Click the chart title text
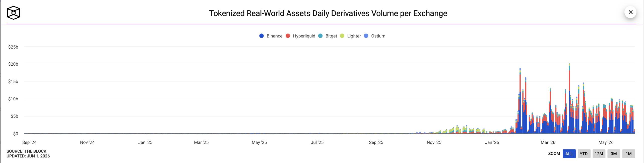 [x=328, y=13]
